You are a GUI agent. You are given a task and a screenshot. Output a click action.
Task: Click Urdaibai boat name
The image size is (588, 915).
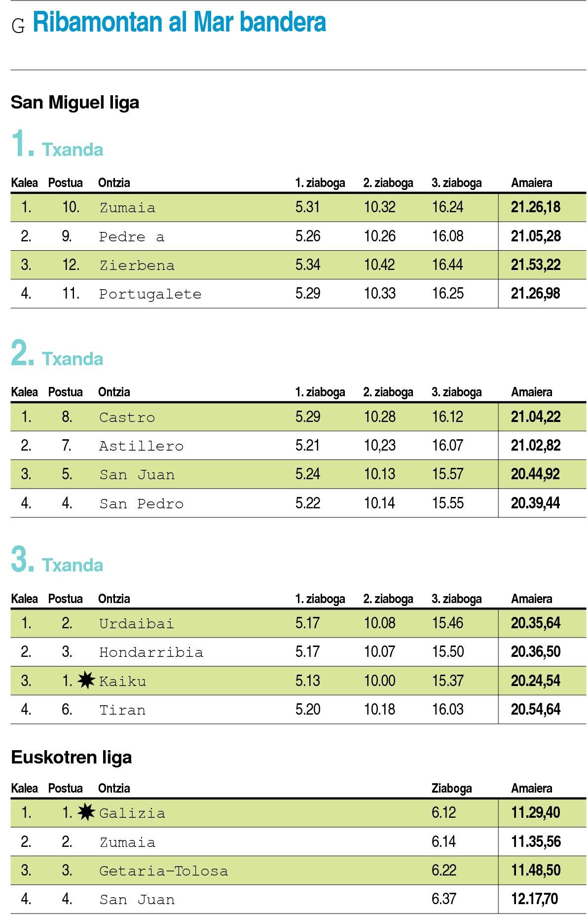pos(137,623)
